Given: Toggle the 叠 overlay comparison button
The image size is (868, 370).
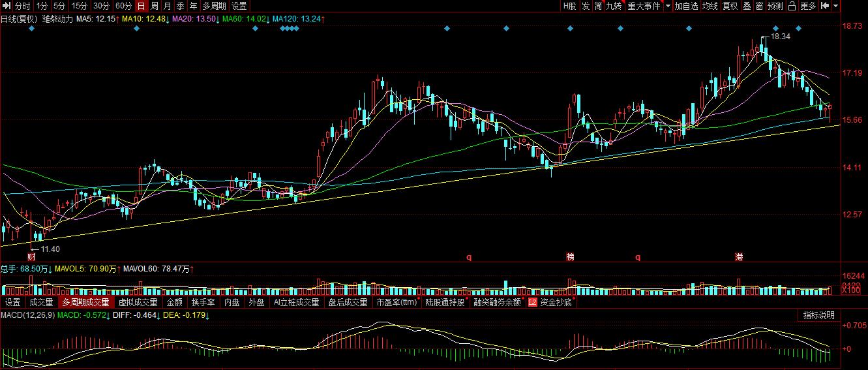Looking at the screenshot, I should [x=747, y=6].
